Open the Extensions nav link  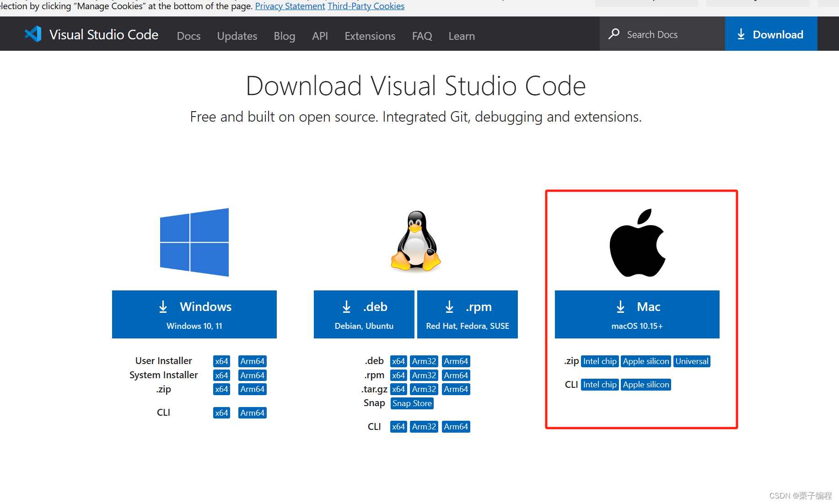pyautogui.click(x=370, y=36)
